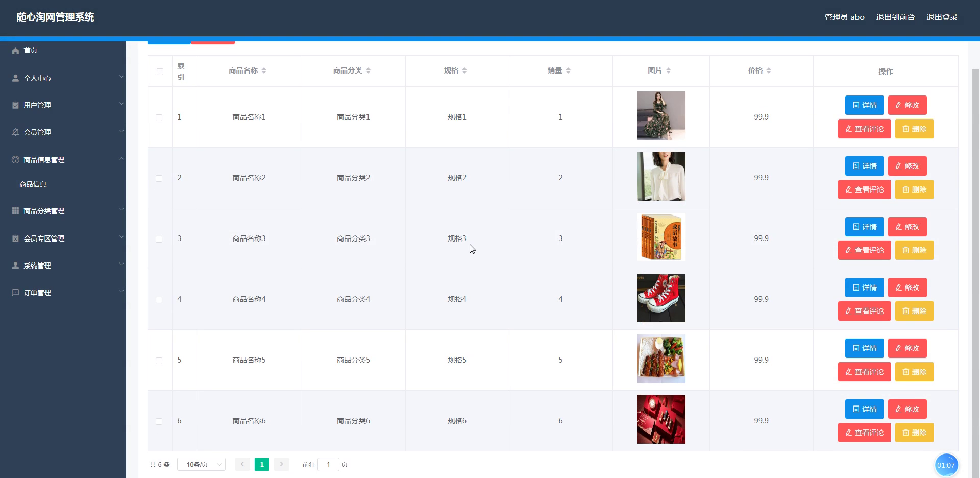Expand the 会员专区管理 menu chevron
Screen dimensions: 980x478
tap(121, 237)
